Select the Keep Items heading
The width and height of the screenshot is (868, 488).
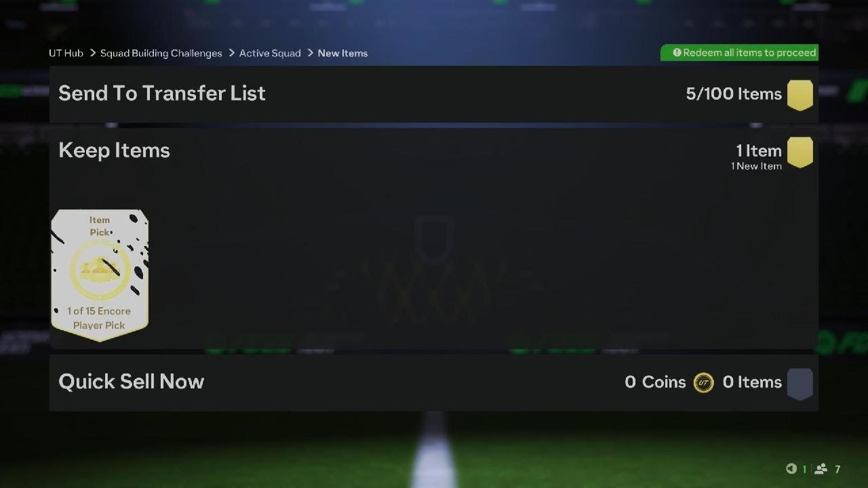click(114, 150)
